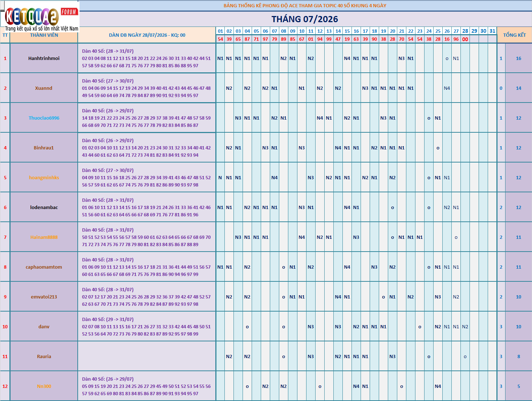Open member name 'Binhrau1'
The width and height of the screenshot is (532, 401).
pyautogui.click(x=44, y=148)
